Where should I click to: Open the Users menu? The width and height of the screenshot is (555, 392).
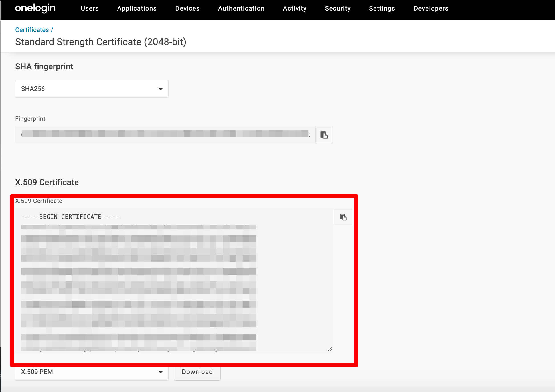90,9
